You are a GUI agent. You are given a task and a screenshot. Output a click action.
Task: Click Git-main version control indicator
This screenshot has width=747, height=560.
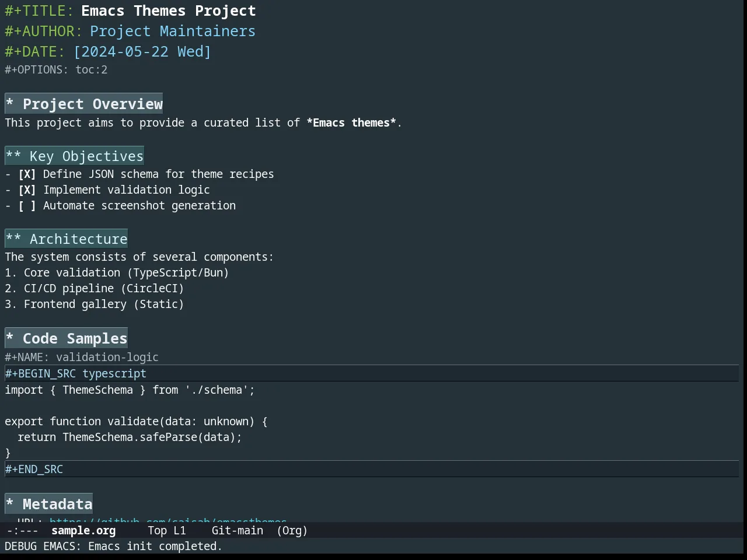click(238, 530)
